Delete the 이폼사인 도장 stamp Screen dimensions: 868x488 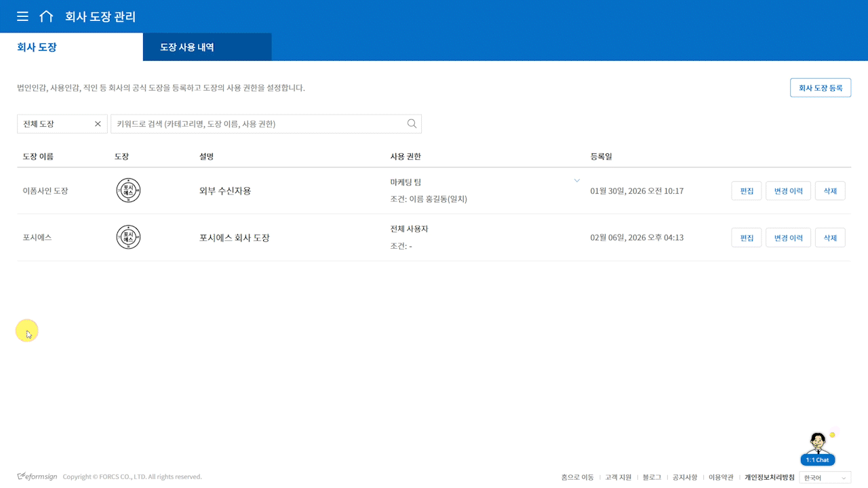tap(830, 191)
